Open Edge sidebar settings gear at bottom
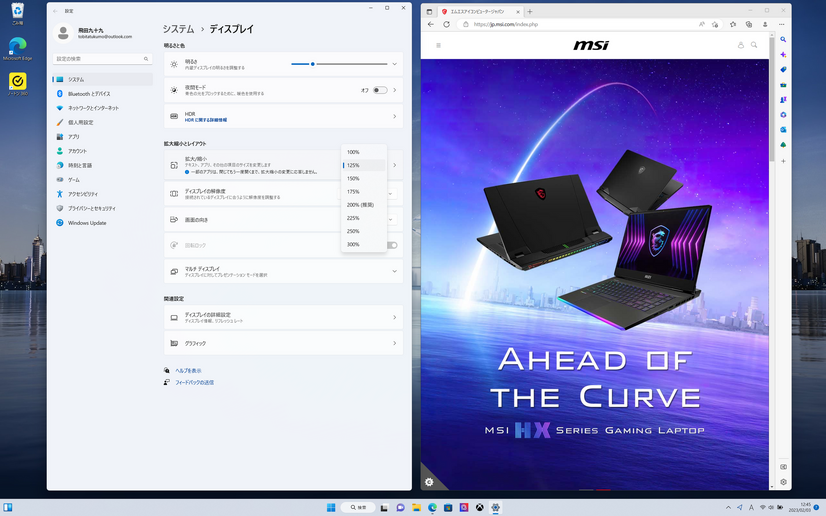Image resolution: width=826 pixels, height=516 pixels. 783,482
